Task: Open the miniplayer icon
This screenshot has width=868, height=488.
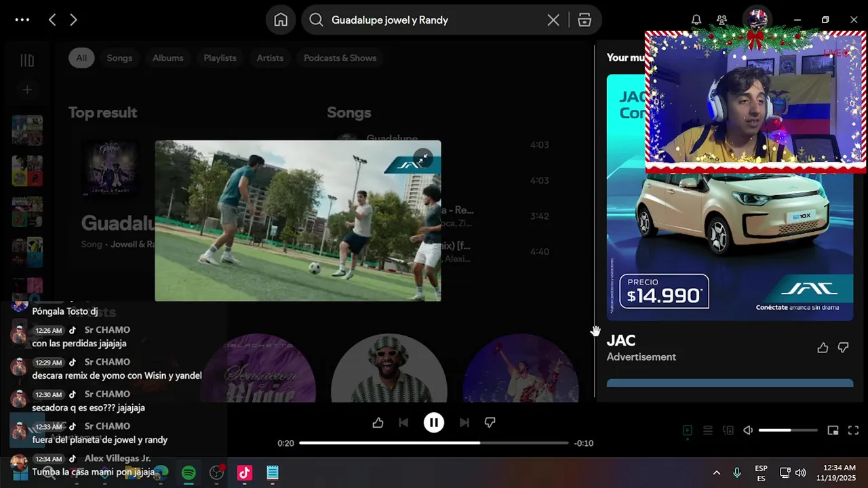Action: pyautogui.click(x=833, y=430)
